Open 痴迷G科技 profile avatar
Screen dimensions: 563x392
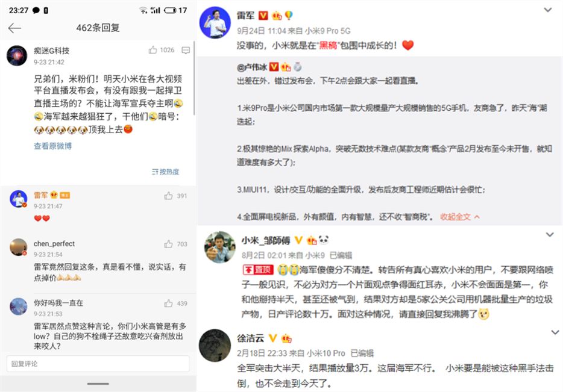tap(17, 55)
